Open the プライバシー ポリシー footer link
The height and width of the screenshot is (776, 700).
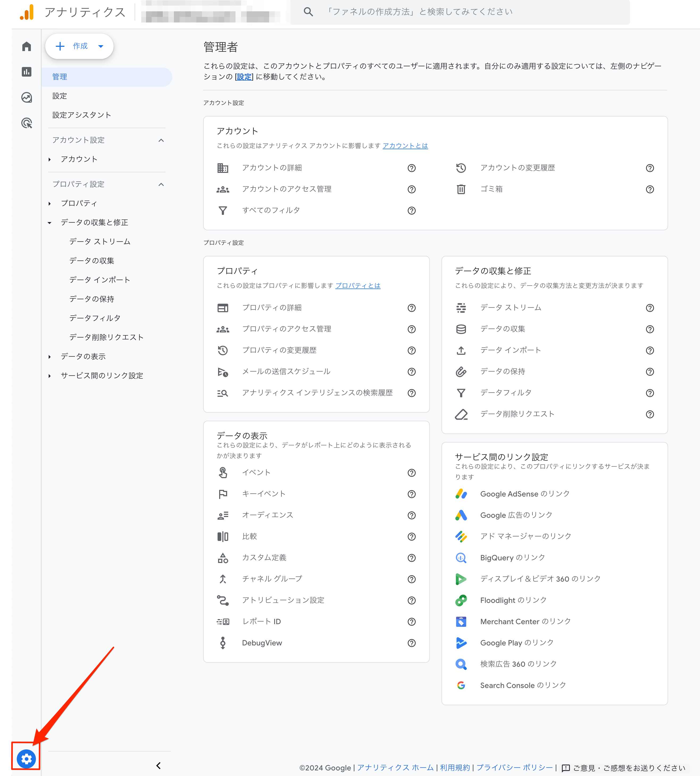515,767
